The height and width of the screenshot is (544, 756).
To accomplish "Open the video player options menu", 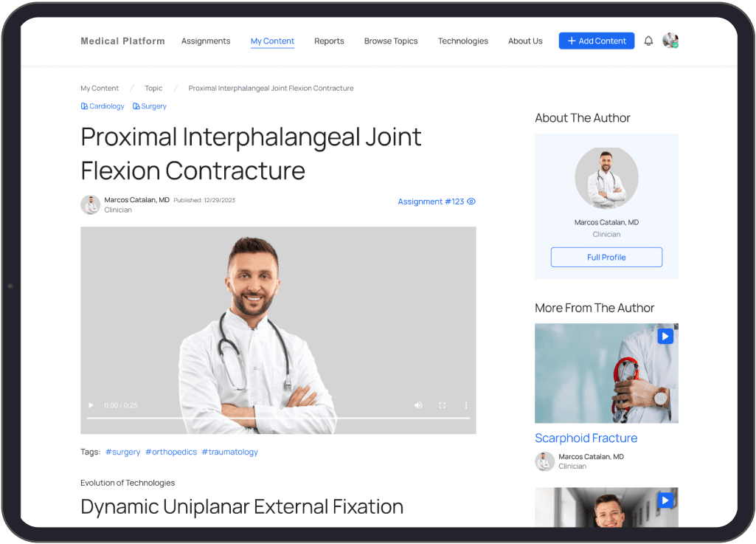I will (x=465, y=405).
